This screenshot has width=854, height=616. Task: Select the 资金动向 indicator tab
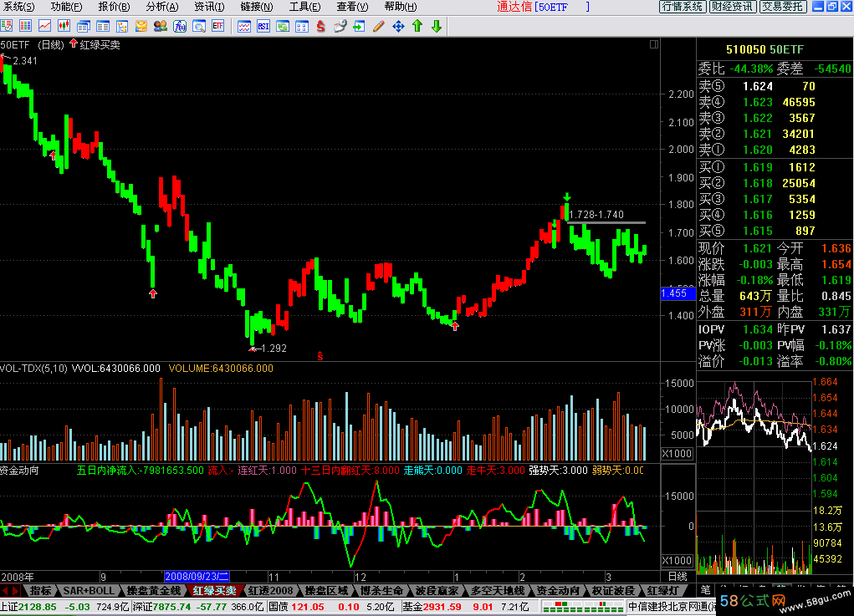point(558,590)
